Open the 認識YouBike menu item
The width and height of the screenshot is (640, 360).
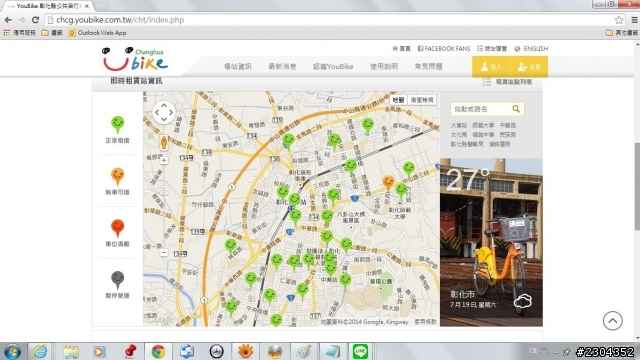click(333, 67)
